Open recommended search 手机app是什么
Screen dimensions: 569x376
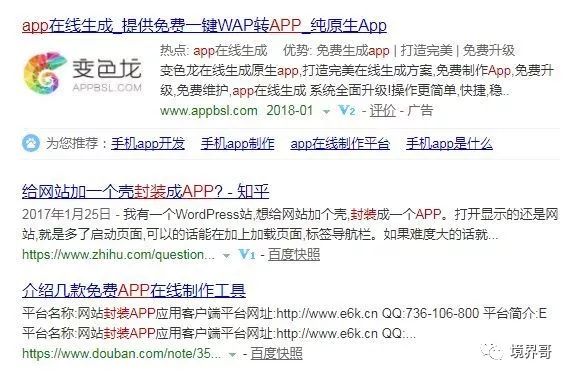449,144
